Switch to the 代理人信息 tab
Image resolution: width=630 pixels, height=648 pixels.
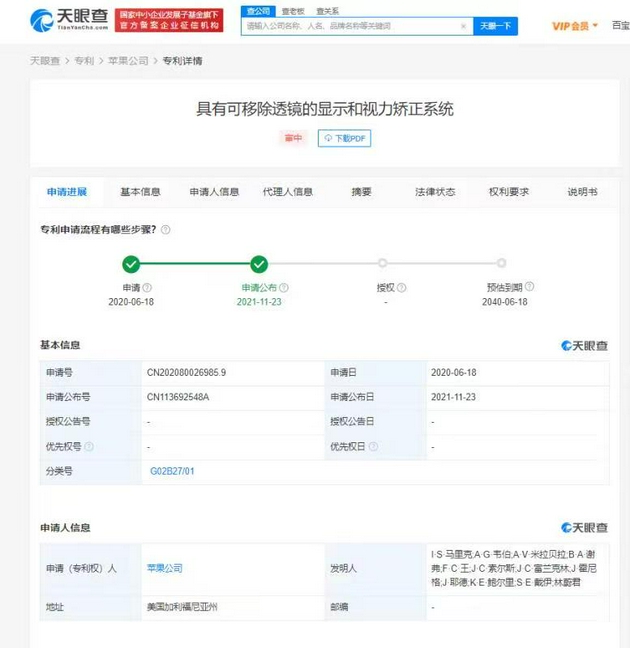pos(288,192)
